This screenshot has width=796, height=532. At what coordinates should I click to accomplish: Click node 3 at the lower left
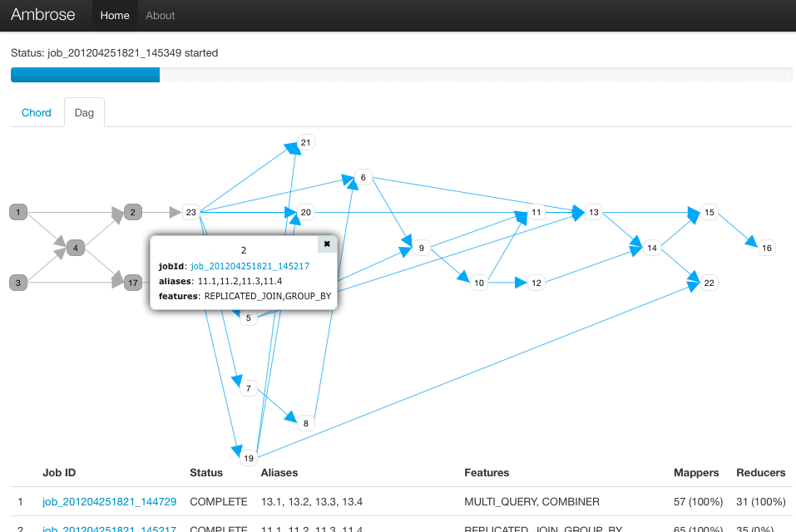pos(17,283)
